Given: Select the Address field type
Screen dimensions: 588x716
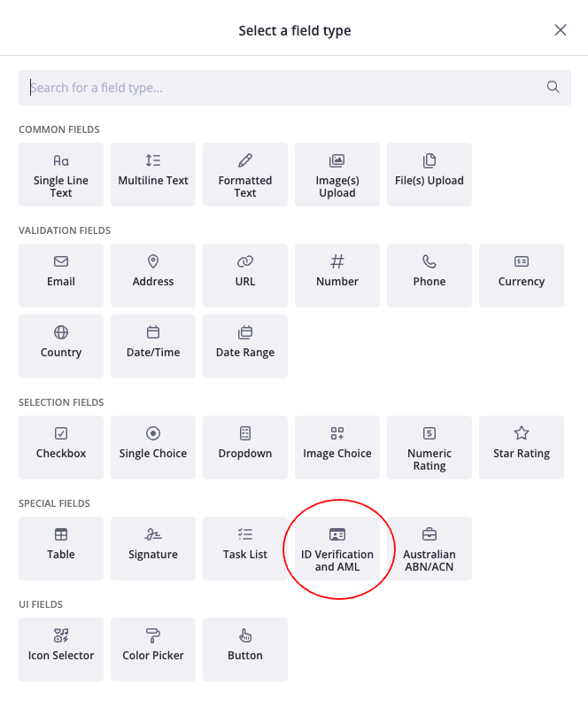Looking at the screenshot, I should tap(153, 276).
